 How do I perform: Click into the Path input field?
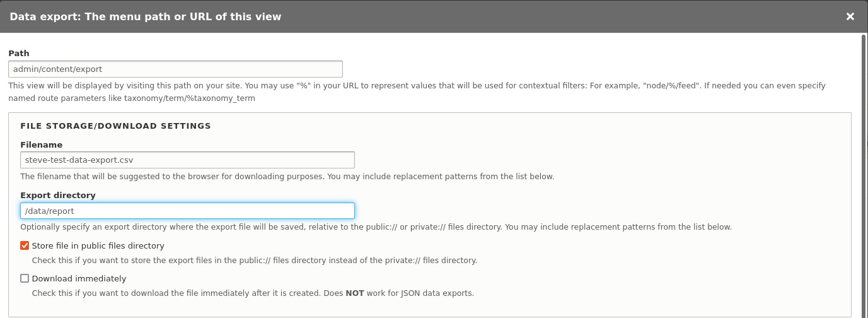(x=175, y=69)
